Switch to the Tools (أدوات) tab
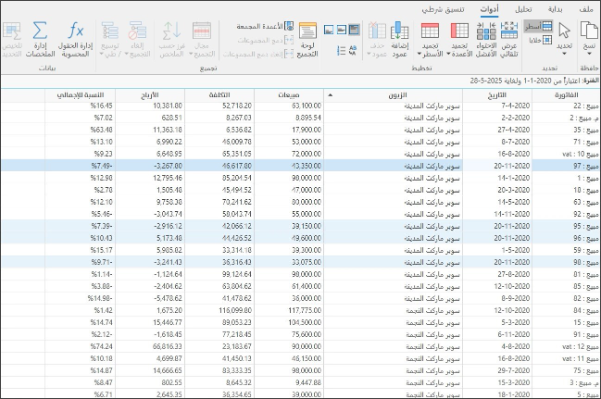The height and width of the screenshot is (399, 601). click(x=489, y=9)
